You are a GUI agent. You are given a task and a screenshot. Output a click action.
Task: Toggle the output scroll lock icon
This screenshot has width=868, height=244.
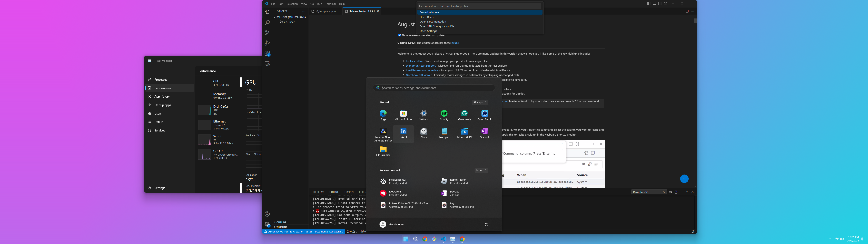pos(676,192)
